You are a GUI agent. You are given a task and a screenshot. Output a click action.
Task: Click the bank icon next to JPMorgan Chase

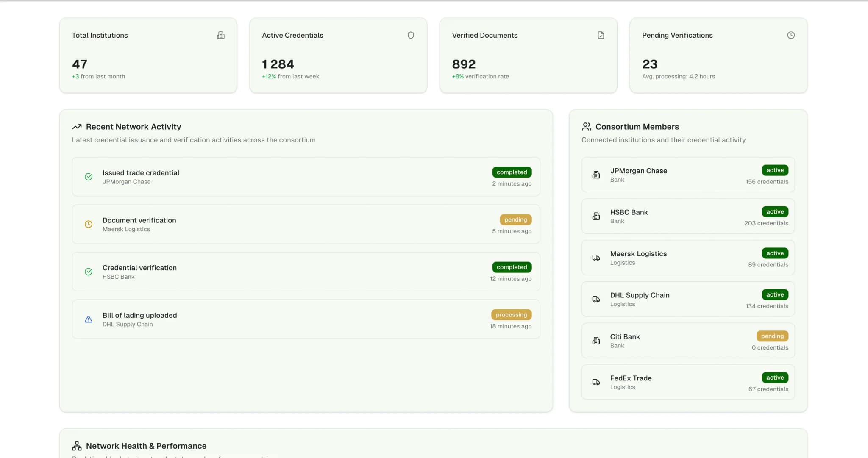[x=596, y=175]
